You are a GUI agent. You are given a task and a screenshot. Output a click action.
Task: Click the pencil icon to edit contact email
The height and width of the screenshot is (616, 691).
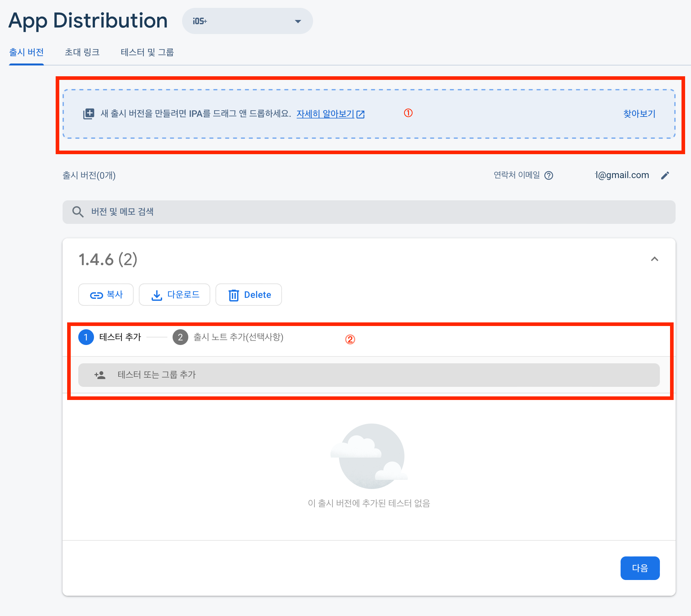pos(665,175)
